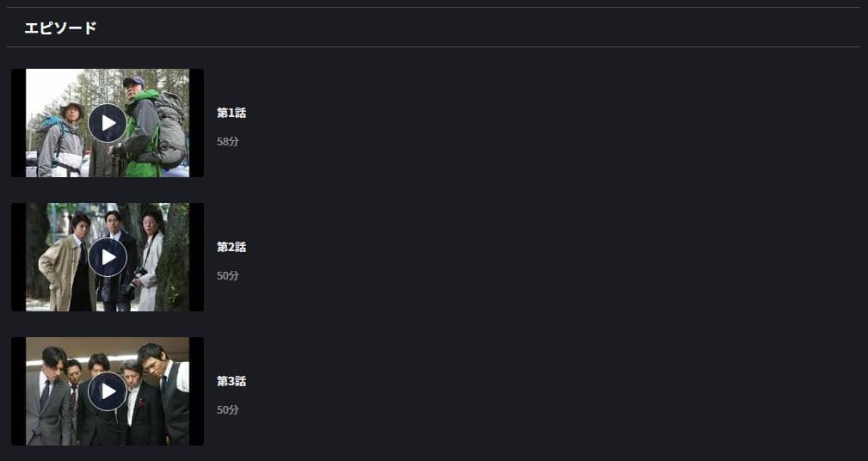Click the 50分 duration under 第2話

(x=227, y=275)
